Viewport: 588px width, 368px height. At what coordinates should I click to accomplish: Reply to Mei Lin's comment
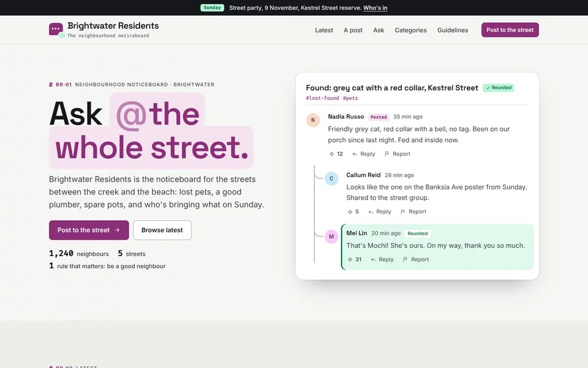382,259
